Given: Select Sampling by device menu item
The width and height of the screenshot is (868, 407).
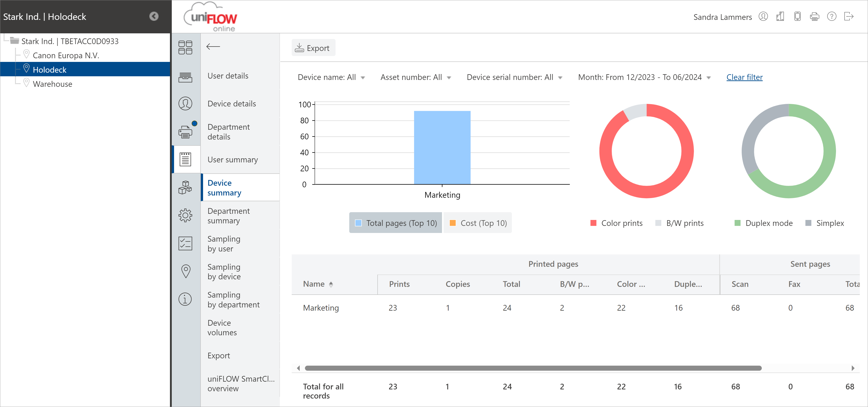Looking at the screenshot, I should tap(224, 272).
